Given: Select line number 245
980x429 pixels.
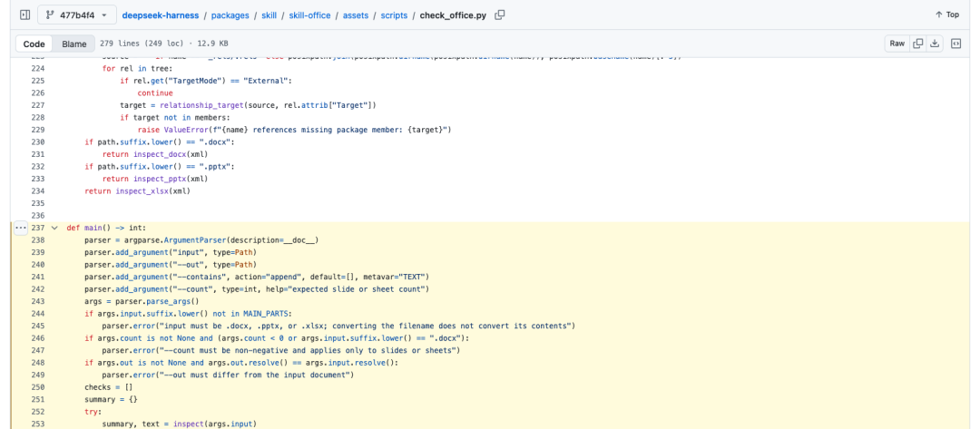Looking at the screenshot, I should [38, 326].
